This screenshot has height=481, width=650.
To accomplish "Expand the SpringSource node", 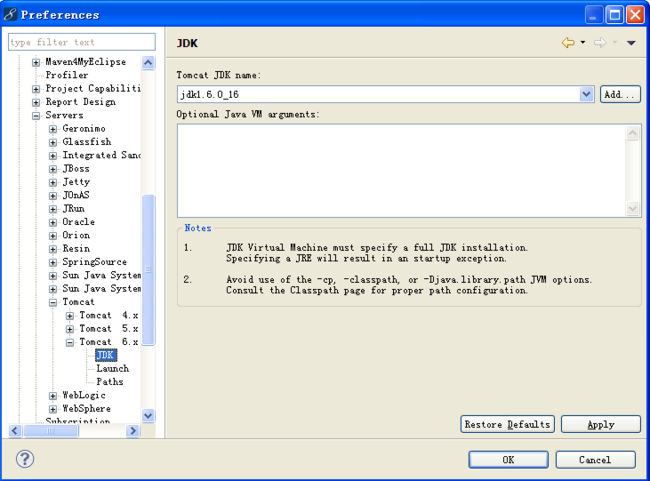I will (x=53, y=262).
